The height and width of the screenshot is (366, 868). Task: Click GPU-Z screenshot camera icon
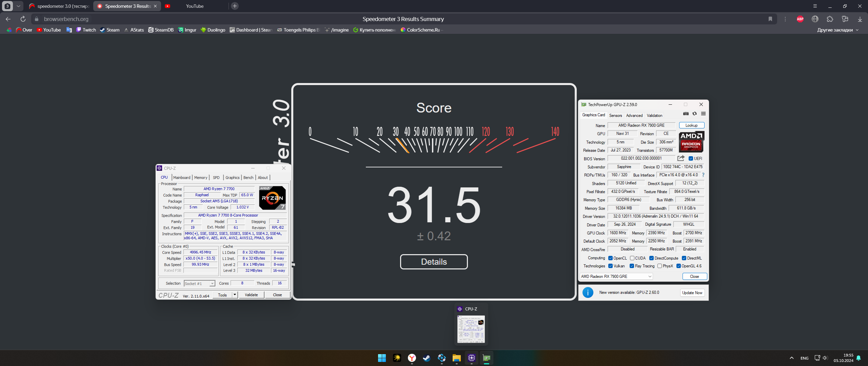[686, 114]
